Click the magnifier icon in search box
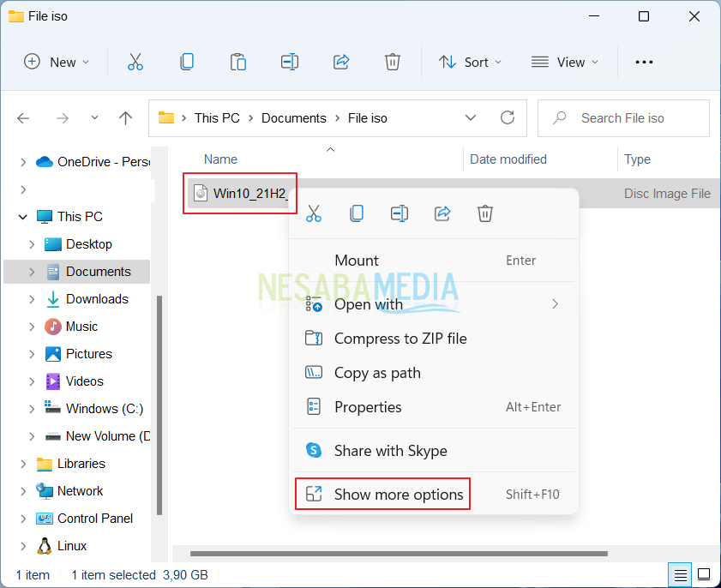This screenshot has width=721, height=588. tap(559, 118)
